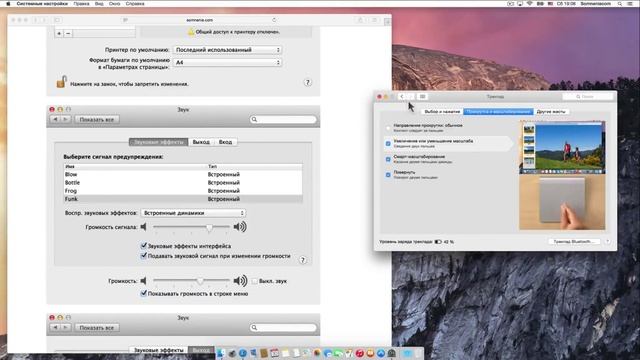The width and height of the screenshot is (640, 360).
Task: Select the Frog alert sound row
Action: [x=183, y=191]
